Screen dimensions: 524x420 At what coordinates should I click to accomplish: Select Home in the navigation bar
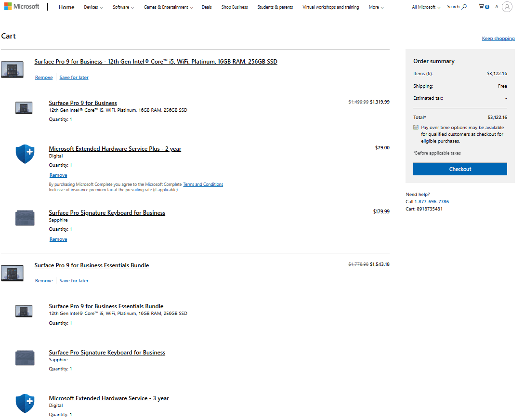tap(66, 7)
